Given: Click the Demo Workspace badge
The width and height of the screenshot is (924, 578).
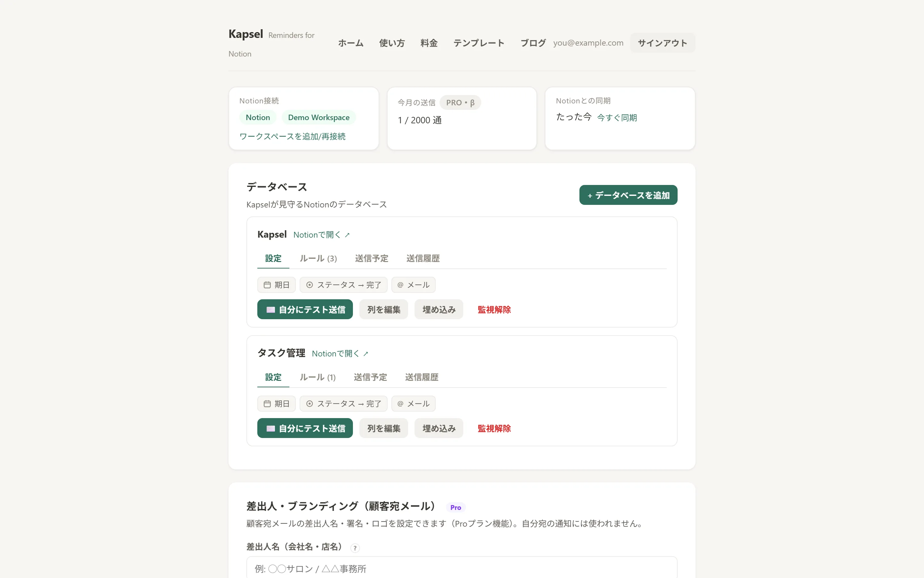Looking at the screenshot, I should [319, 117].
